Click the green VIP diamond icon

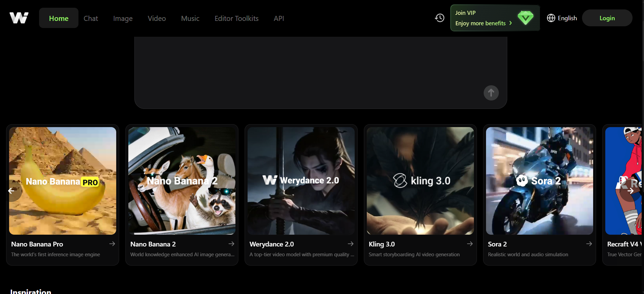[525, 18]
